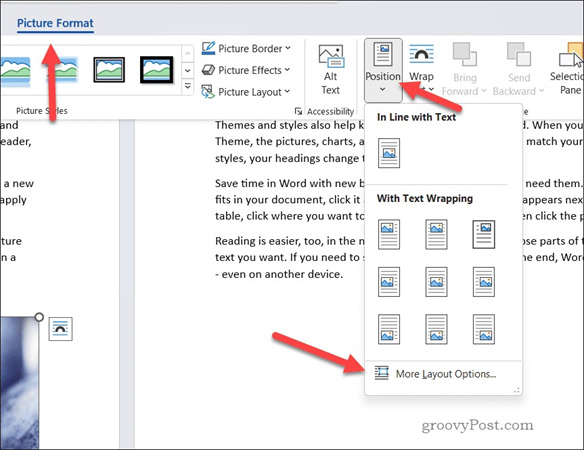
Task: Choose middle center text wrapping position
Action: pos(436,282)
